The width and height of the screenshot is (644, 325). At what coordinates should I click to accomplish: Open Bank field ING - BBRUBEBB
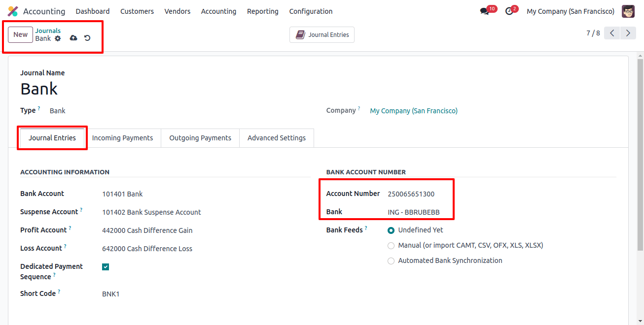[x=414, y=212]
